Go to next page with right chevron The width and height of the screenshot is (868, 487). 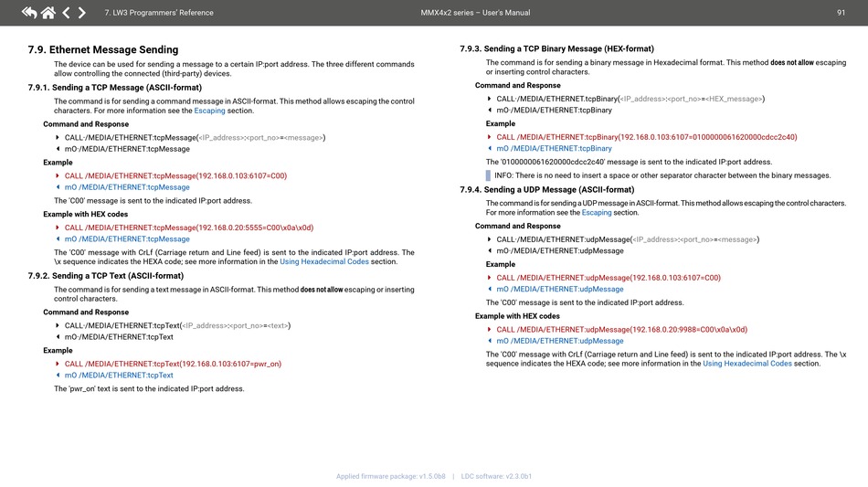point(82,13)
